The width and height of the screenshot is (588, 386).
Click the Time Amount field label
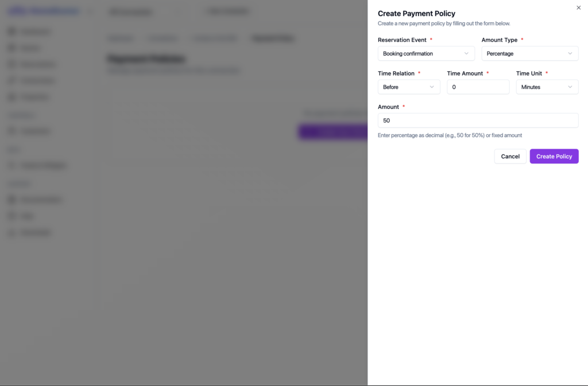coord(465,73)
